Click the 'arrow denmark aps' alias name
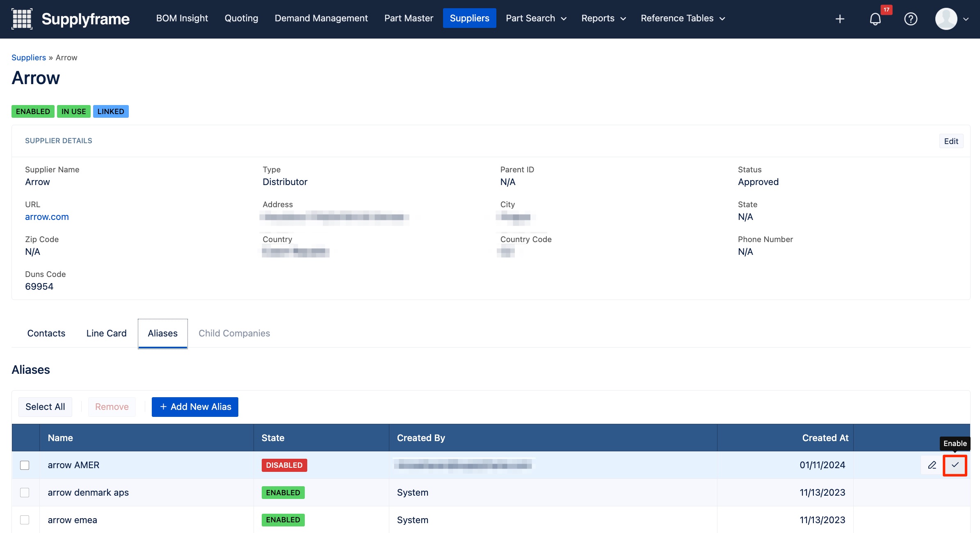The height and width of the screenshot is (533, 980). click(88, 492)
